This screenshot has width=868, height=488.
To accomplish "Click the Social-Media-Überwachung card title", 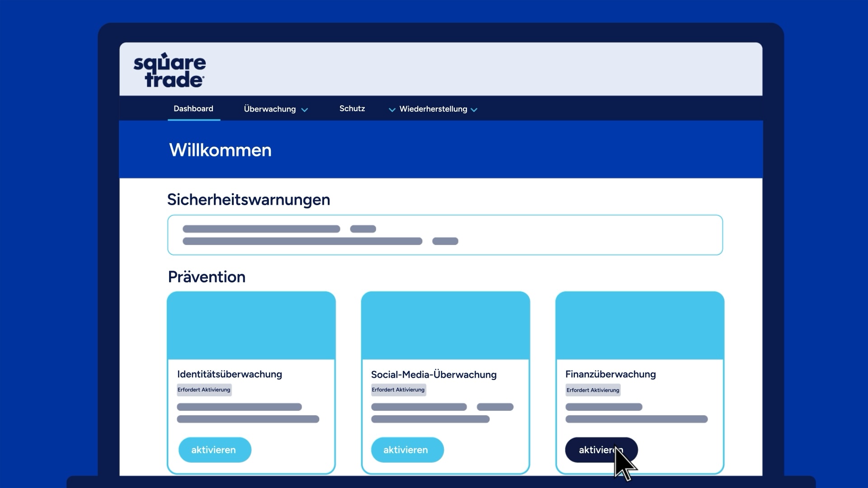I will click(434, 374).
